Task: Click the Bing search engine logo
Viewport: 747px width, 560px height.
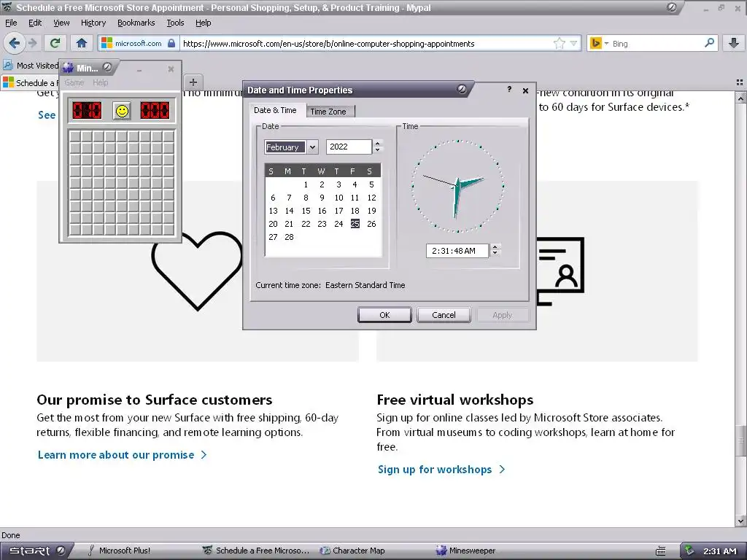Action: tap(595, 43)
